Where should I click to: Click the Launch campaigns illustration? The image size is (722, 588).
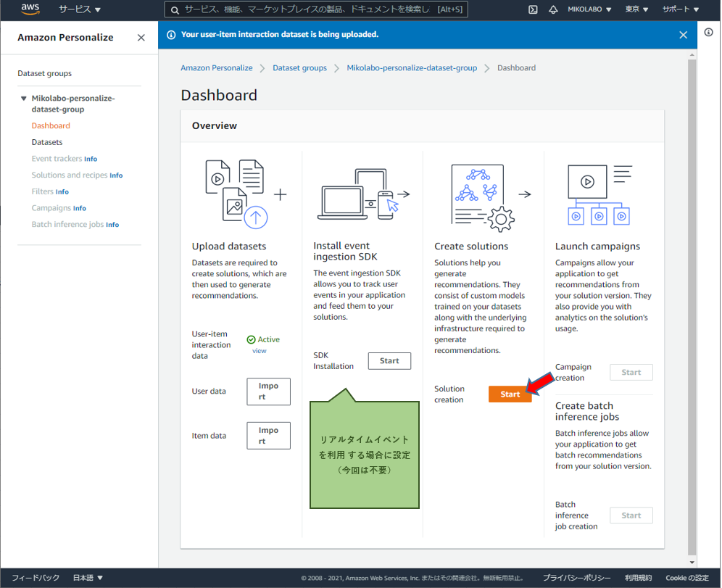(x=600, y=195)
